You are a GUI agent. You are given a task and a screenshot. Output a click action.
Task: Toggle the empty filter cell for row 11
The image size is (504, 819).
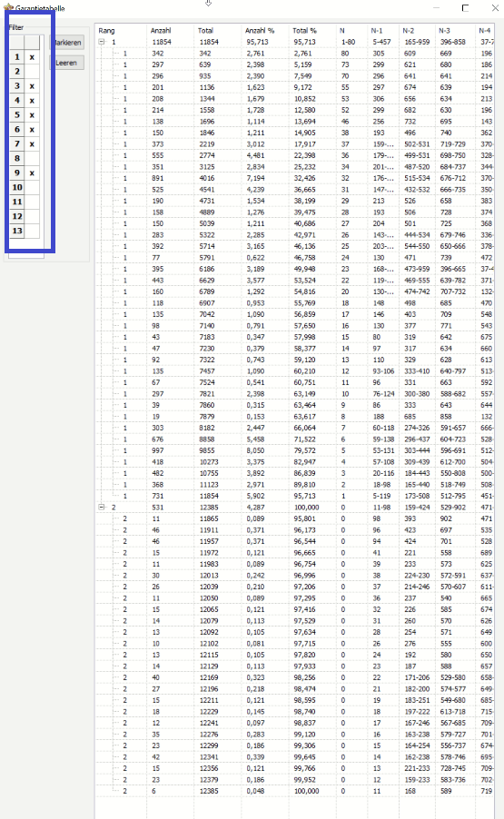32,202
